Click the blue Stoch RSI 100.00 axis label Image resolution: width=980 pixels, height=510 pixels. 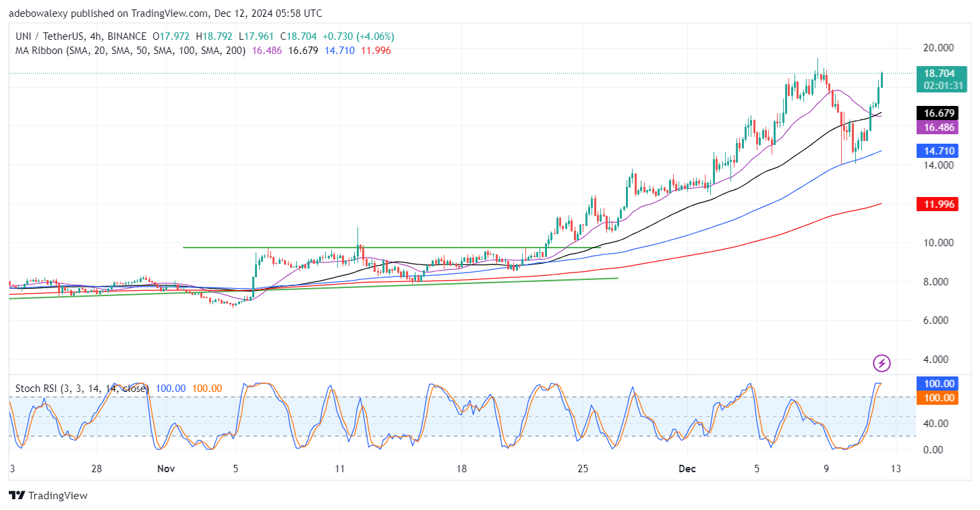pos(939,383)
